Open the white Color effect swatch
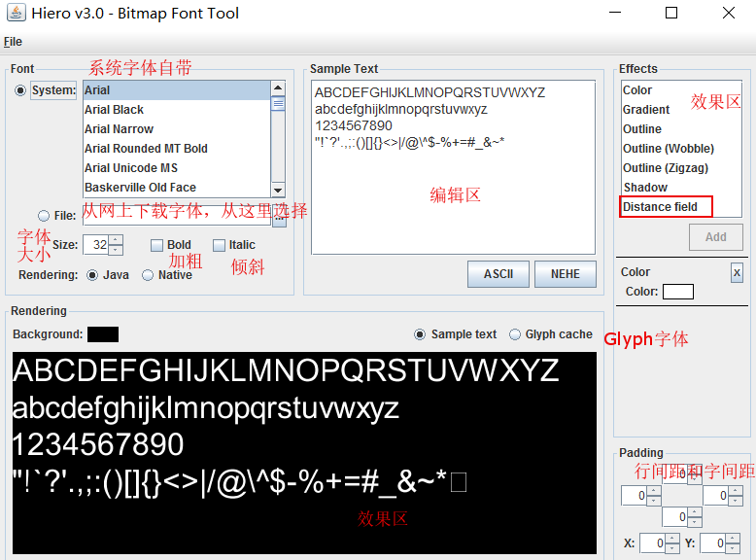Image resolution: width=756 pixels, height=560 pixels. [678, 292]
